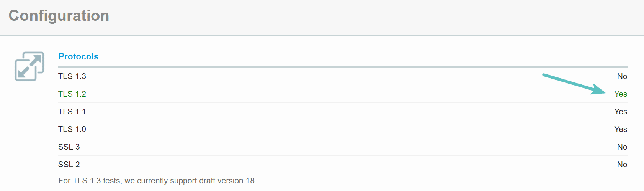The image size is (644, 191).
Task: Click the No value for TLS 1.3
Action: point(622,76)
